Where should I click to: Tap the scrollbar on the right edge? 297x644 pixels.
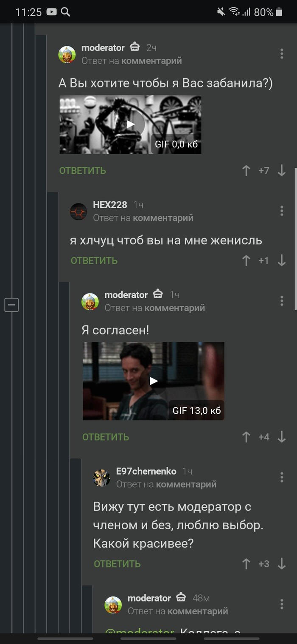(x=295, y=238)
